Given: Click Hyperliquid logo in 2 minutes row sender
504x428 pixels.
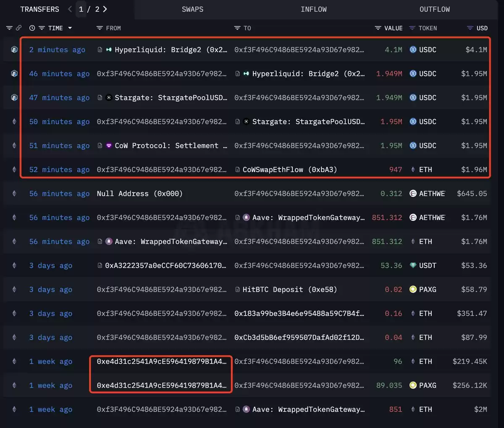Looking at the screenshot, I should [x=109, y=50].
